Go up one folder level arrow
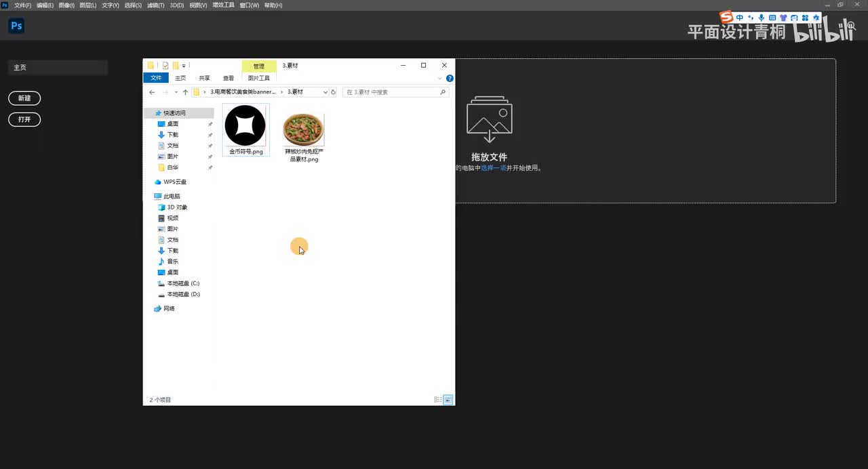 coord(185,92)
